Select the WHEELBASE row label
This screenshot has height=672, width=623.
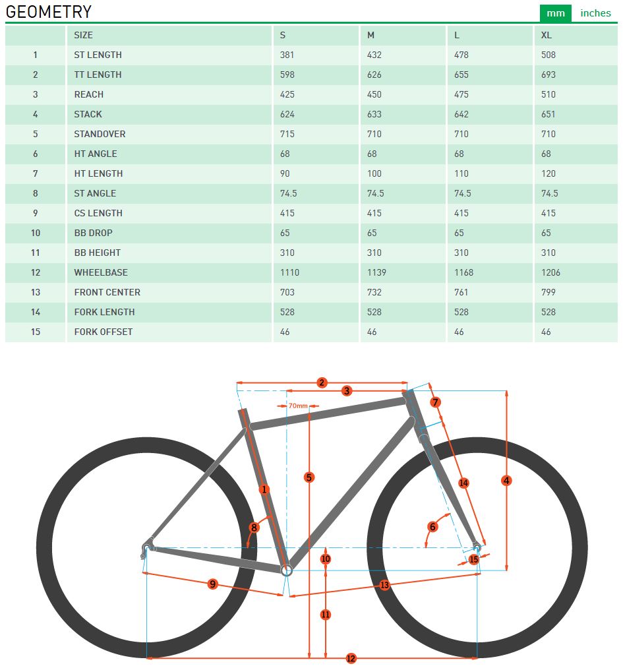pos(101,272)
